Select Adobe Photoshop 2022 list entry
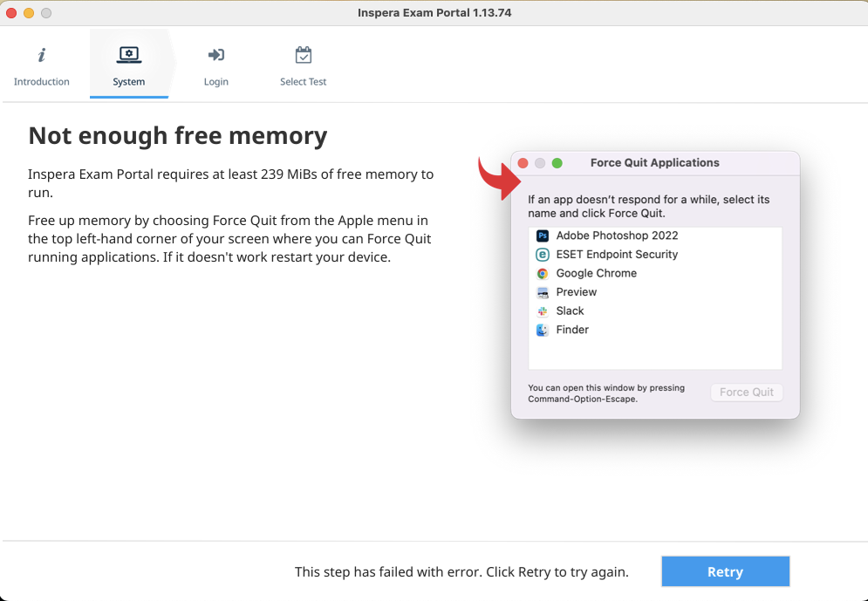Screen dimensions: 868x601 click(655, 236)
